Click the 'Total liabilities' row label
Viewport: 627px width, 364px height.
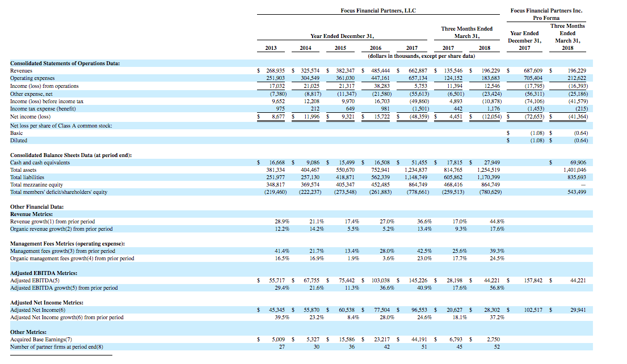coord(27,177)
